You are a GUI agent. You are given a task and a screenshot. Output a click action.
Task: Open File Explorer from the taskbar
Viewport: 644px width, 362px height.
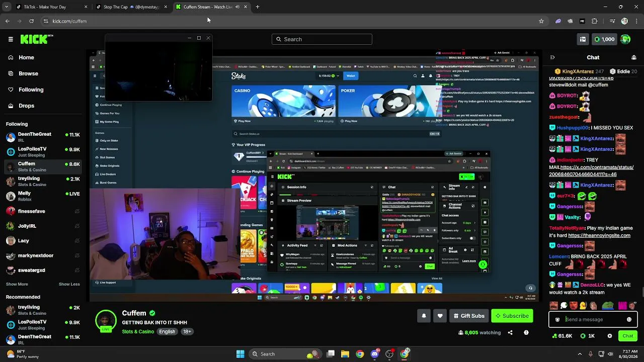pyautogui.click(x=345, y=354)
